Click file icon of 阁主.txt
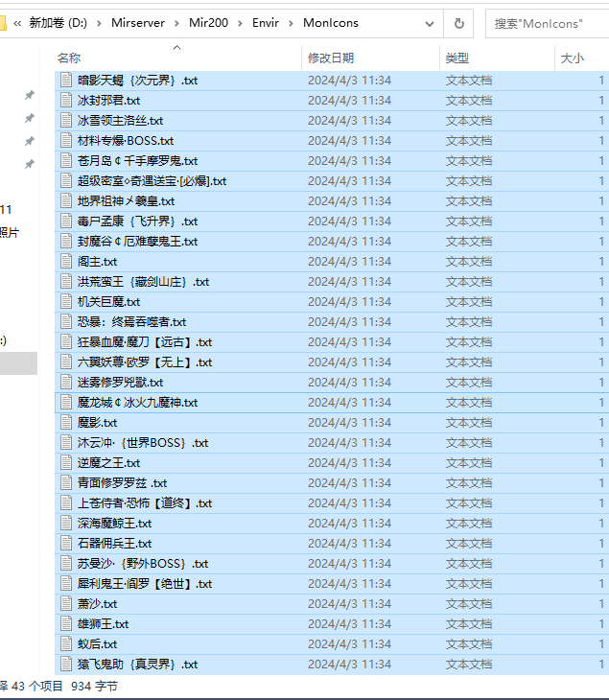 coord(66,261)
